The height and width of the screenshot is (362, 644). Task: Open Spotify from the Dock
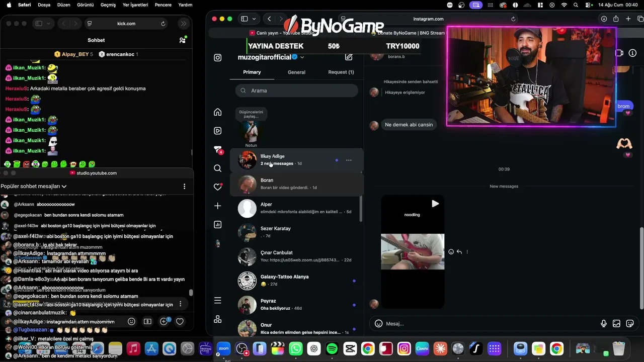click(x=332, y=348)
